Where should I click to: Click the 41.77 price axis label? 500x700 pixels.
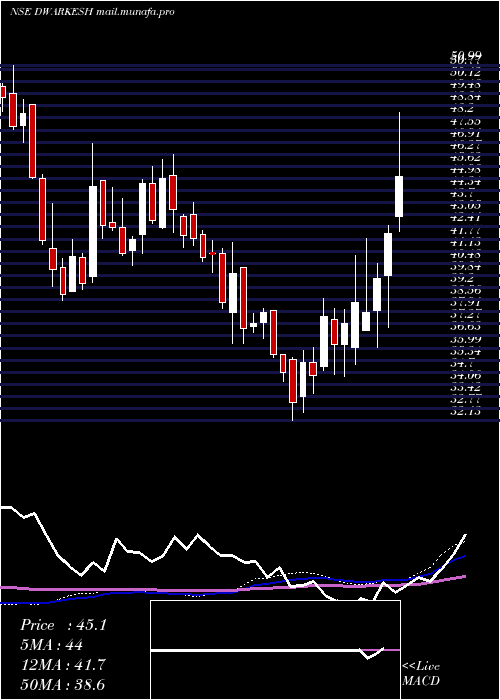[x=466, y=230]
